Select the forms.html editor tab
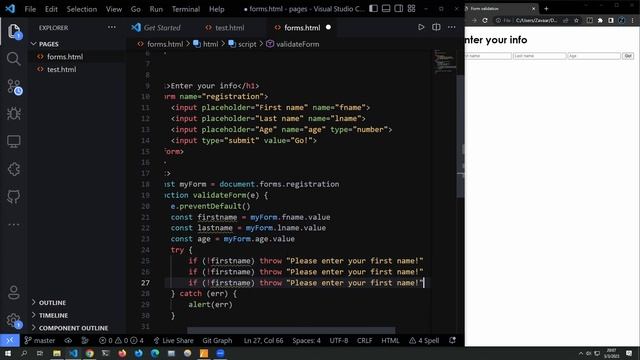Image resolution: width=640 pixels, height=360 pixels. 302,28
